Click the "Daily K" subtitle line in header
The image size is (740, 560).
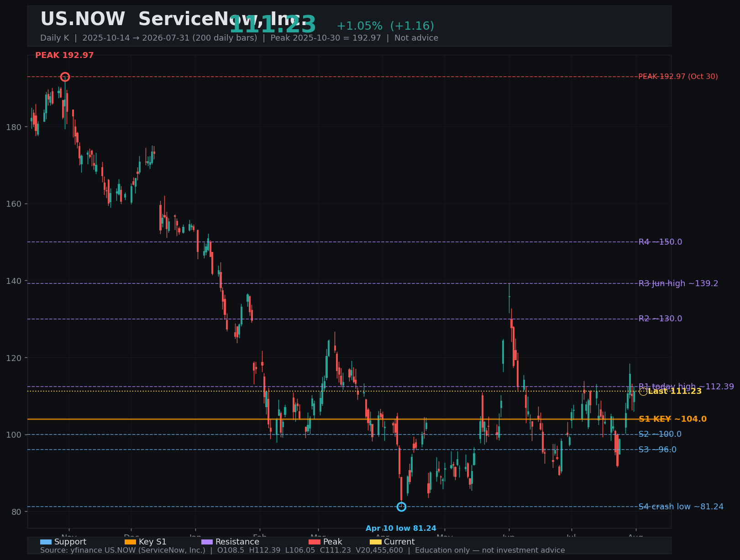click(239, 38)
